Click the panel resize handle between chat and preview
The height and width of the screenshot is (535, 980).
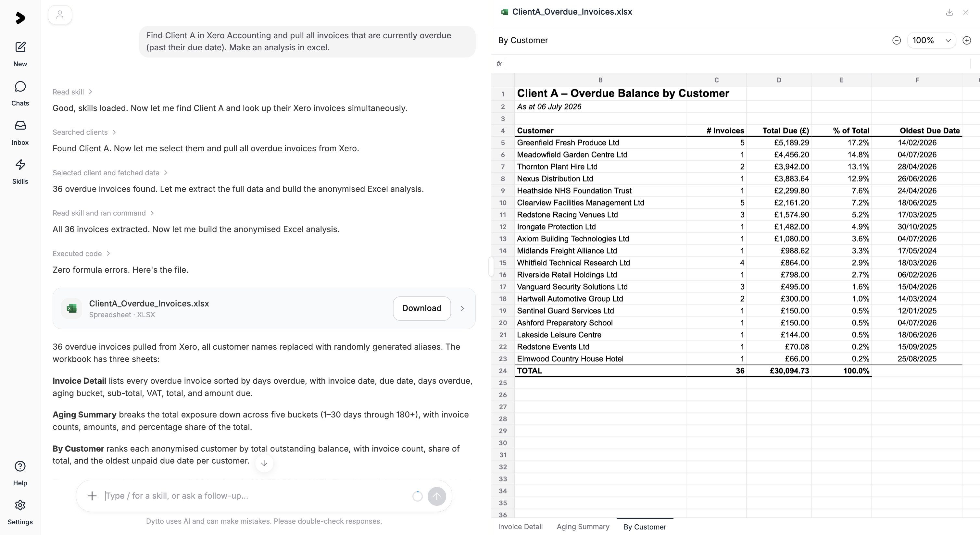(x=491, y=267)
